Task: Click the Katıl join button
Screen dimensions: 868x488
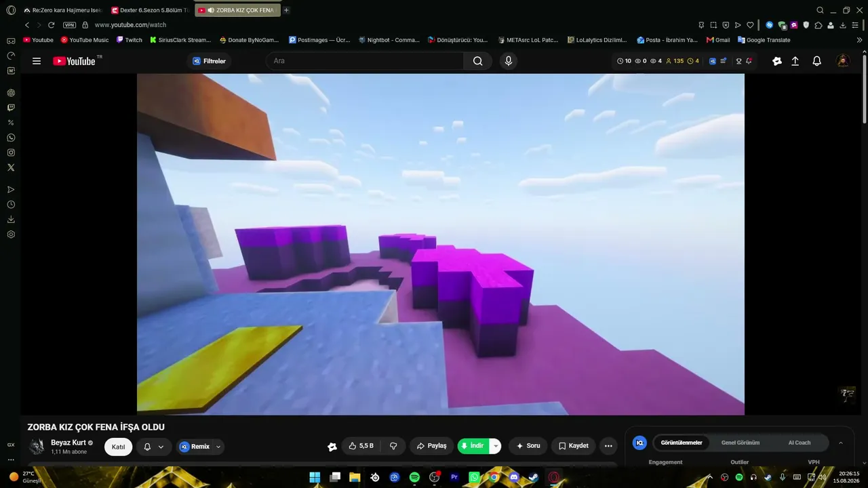Action: tap(118, 447)
